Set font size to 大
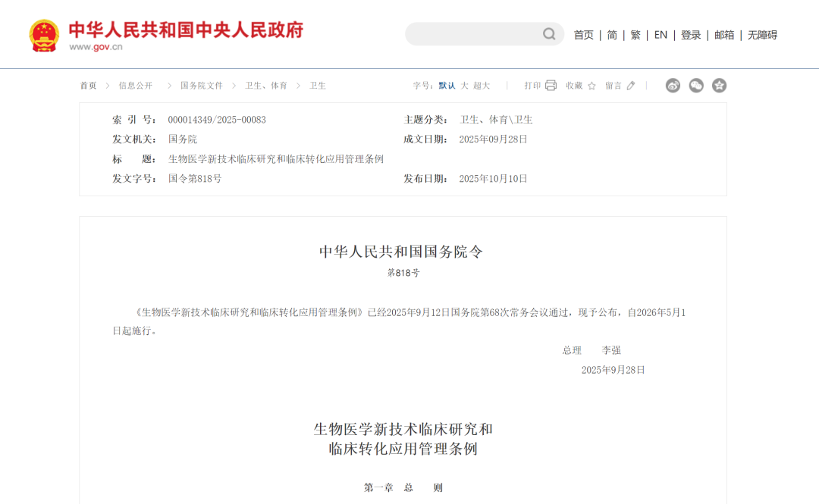The width and height of the screenshot is (819, 504). [465, 86]
